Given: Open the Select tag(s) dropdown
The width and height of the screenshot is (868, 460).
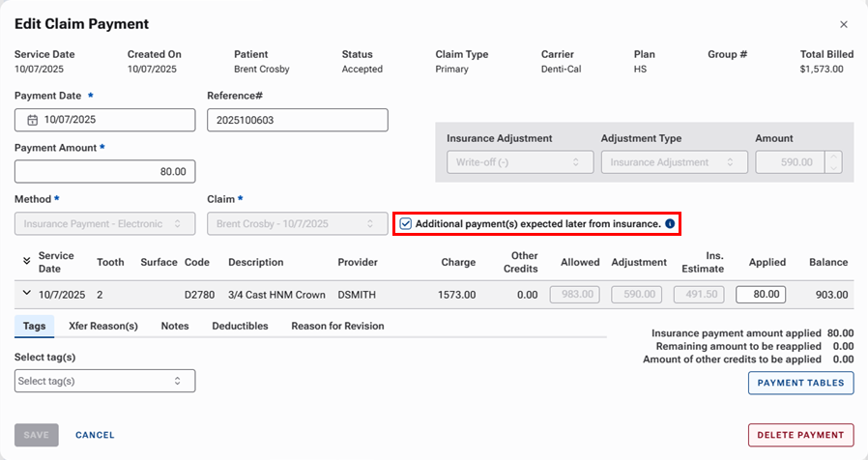Looking at the screenshot, I should (x=105, y=381).
